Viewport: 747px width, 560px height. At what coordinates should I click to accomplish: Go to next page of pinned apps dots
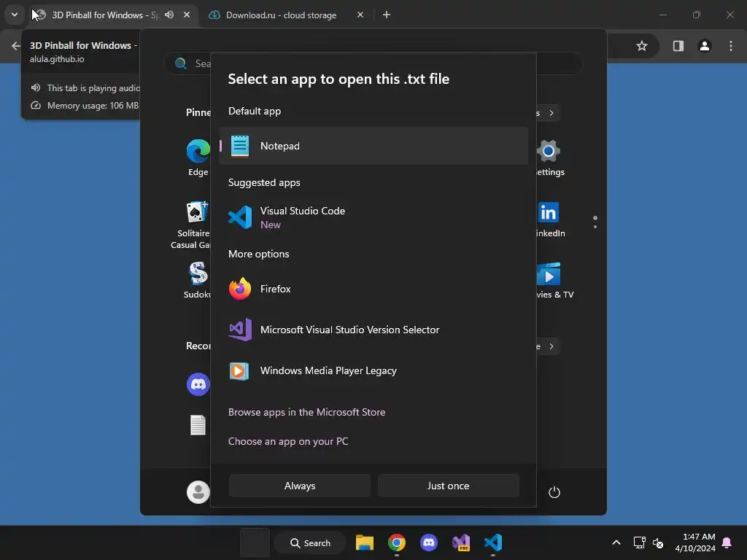[x=595, y=227]
